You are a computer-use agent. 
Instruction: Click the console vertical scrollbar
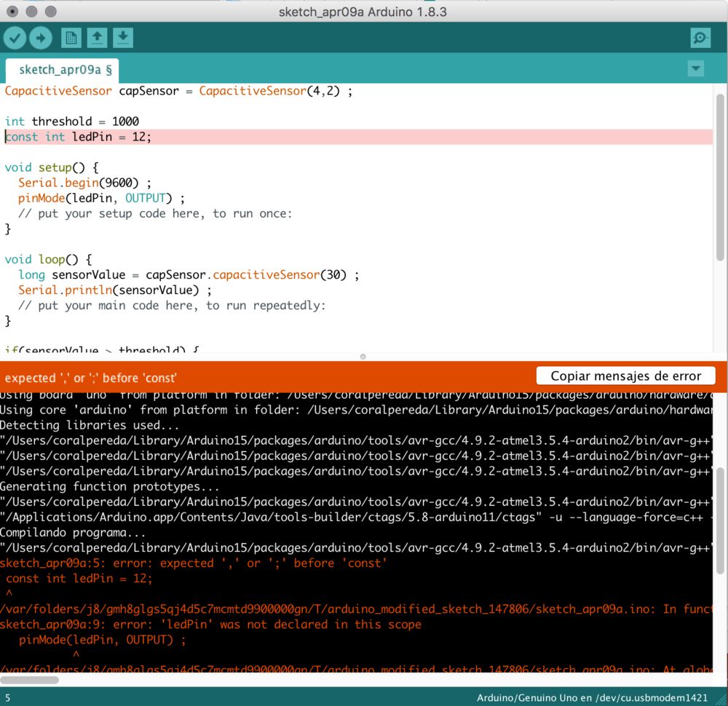click(x=720, y=521)
